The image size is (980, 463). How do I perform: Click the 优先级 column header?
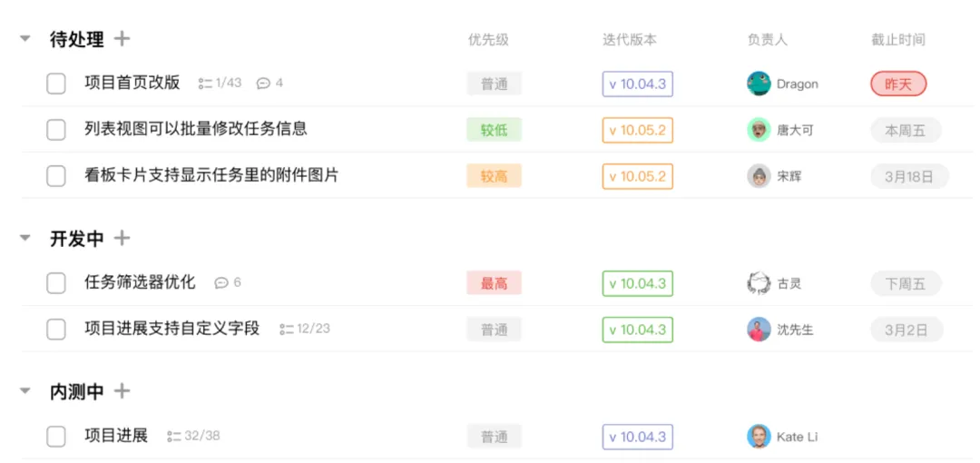pos(488,40)
